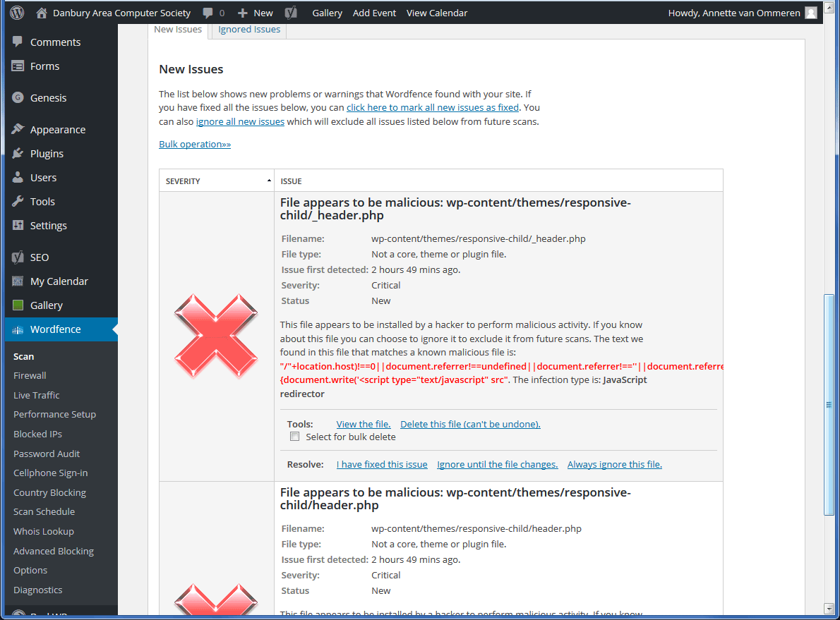The image size is (840, 620).
Task: Click the My Calendar sidebar icon
Action: (x=18, y=281)
